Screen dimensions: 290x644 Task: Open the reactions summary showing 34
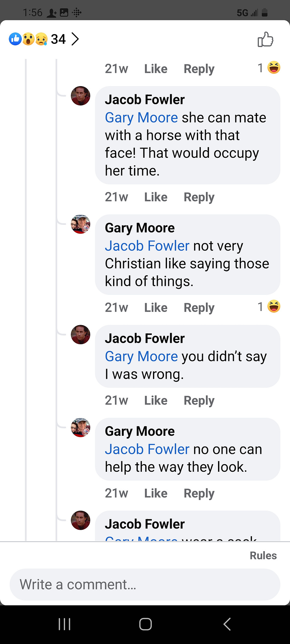click(44, 39)
